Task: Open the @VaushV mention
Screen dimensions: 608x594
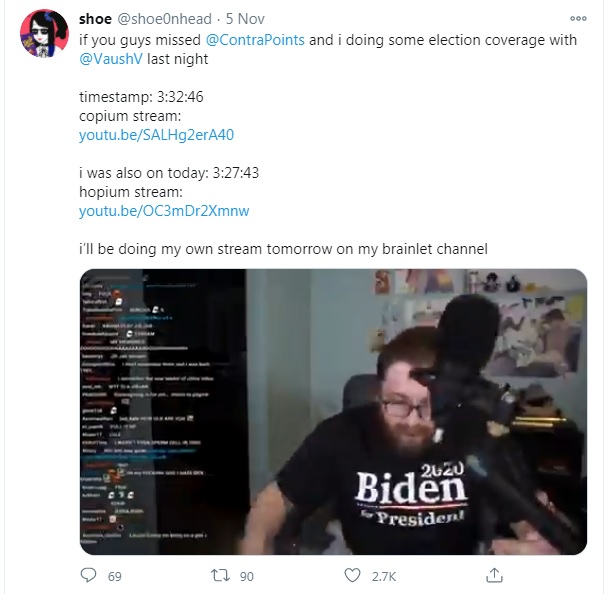Action: click(x=111, y=59)
